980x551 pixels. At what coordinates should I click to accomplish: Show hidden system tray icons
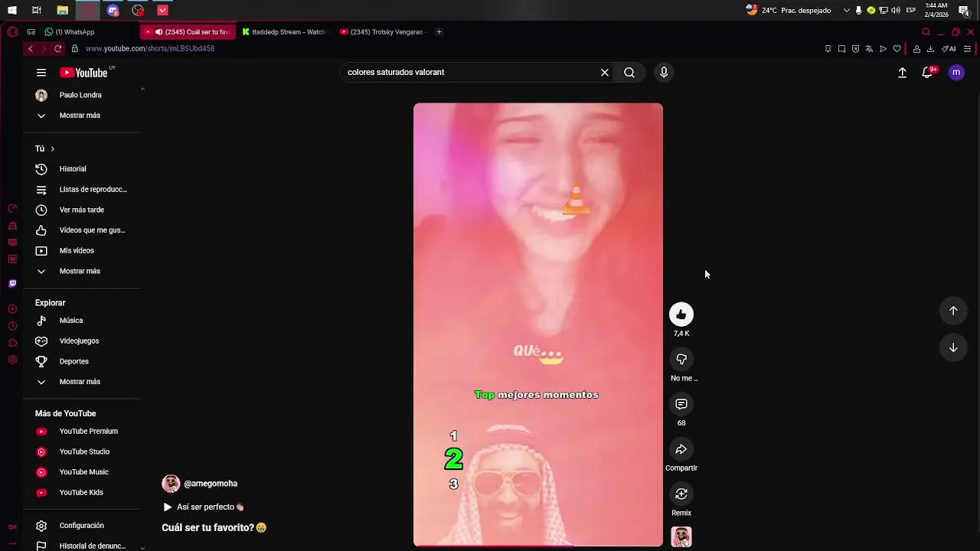pos(846,10)
